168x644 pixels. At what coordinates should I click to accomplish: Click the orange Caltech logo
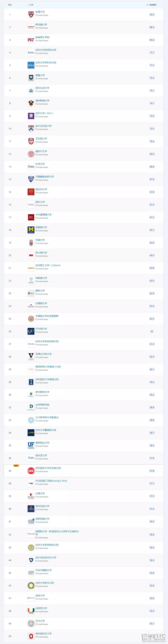[x=31, y=268]
